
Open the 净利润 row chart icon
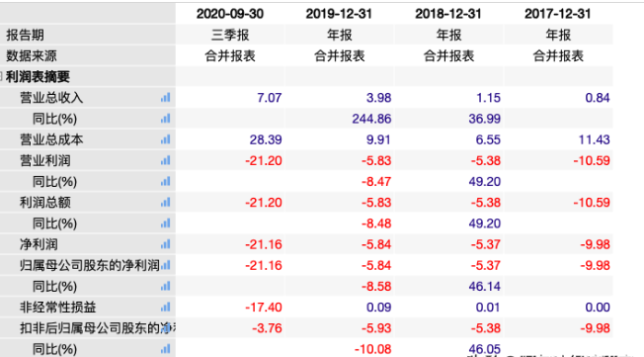pos(166,244)
